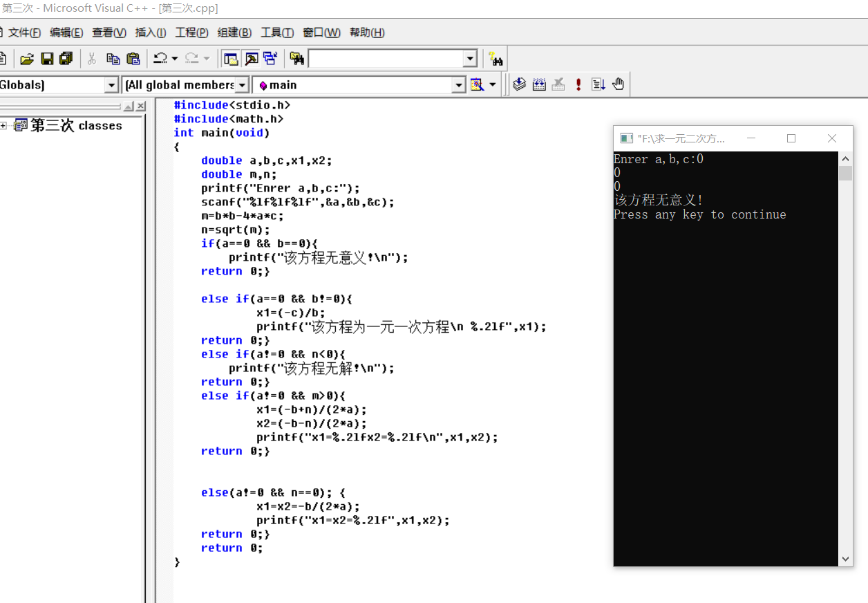Viewport: 868px width, 603px height.
Task: Select the 第三次 classes tree item
Action: coord(76,126)
